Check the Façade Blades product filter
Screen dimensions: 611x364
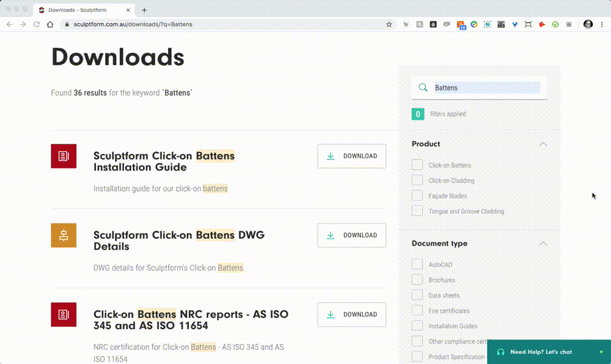(417, 195)
